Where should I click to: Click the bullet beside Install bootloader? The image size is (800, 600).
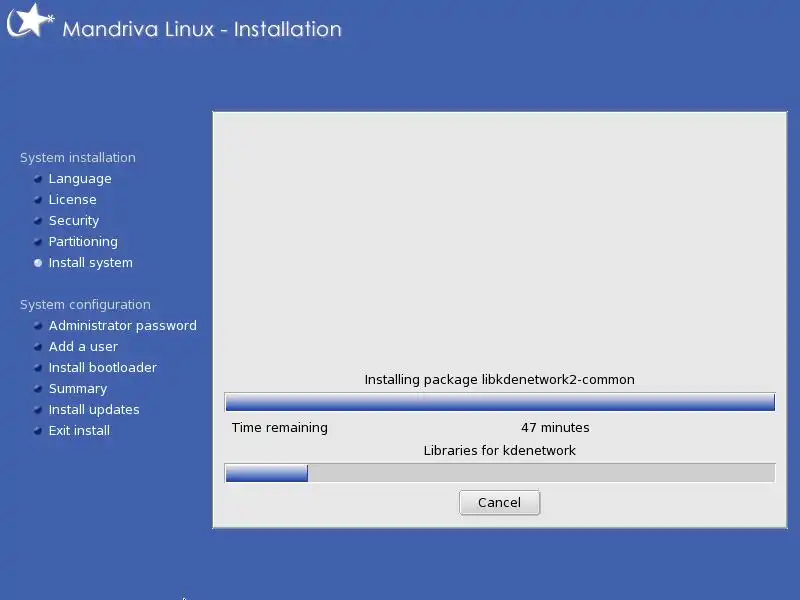coord(38,368)
